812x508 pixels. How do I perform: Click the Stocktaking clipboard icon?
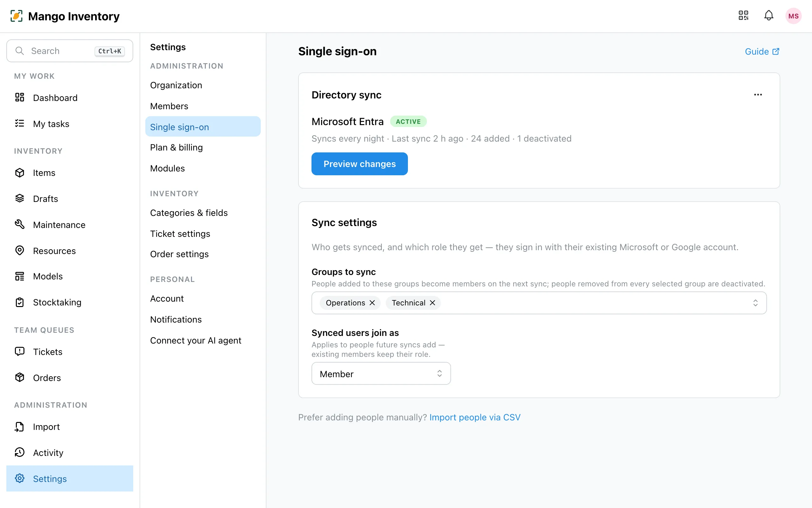click(x=20, y=302)
